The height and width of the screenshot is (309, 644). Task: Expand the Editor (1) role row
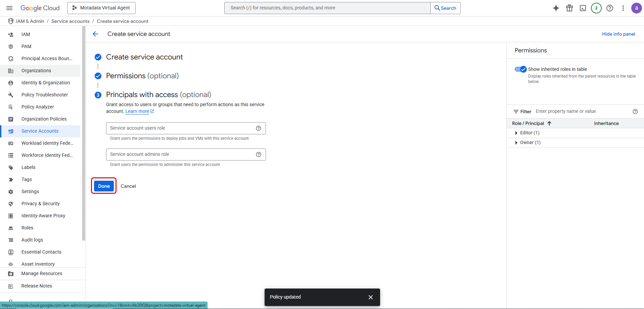coord(516,133)
